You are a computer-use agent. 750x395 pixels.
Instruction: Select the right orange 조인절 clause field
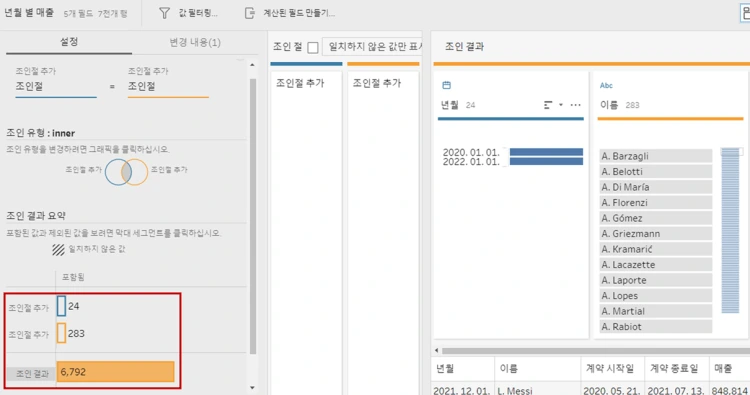tap(168, 87)
